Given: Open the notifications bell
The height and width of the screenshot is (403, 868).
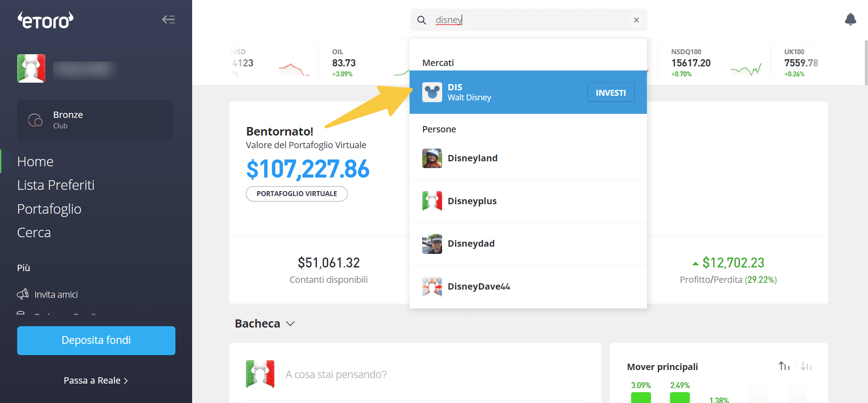Looking at the screenshot, I should click(x=850, y=19).
